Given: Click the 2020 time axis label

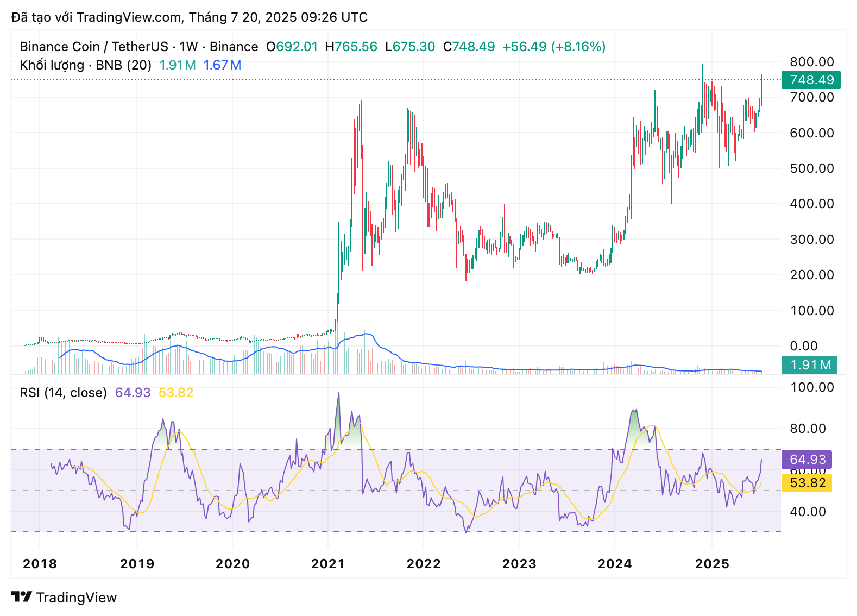Looking at the screenshot, I should [x=232, y=564].
